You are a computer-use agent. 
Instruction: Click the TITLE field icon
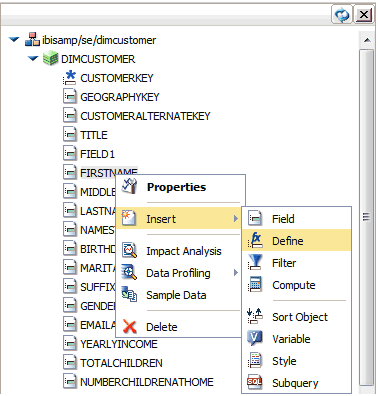coord(69,135)
